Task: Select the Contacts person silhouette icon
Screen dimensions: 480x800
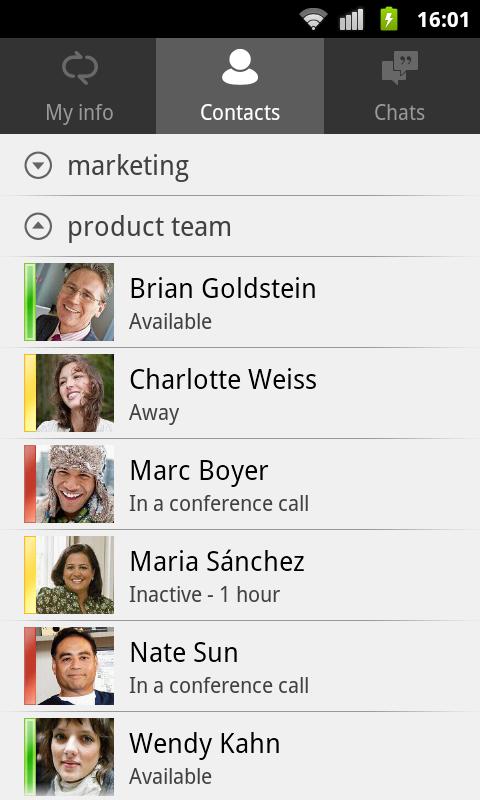Action: (240, 67)
